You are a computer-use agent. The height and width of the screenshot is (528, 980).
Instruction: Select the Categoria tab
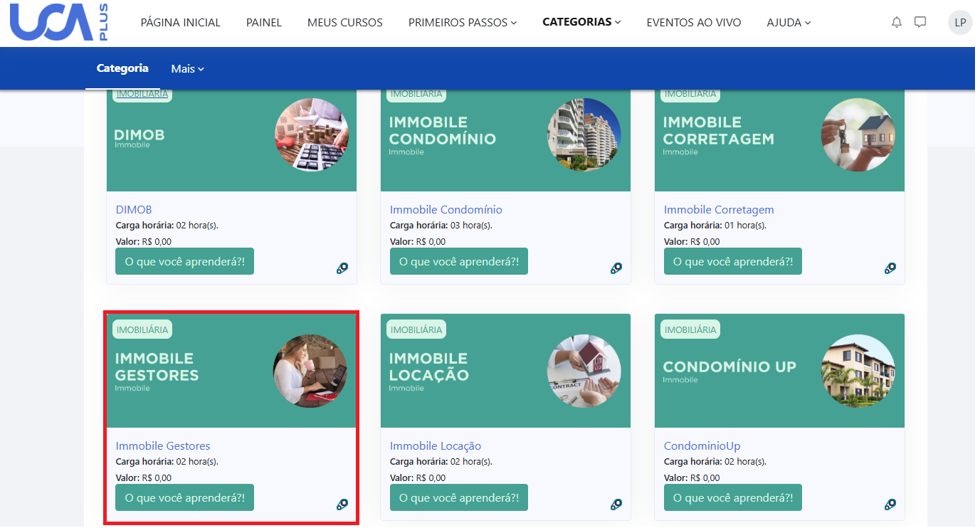point(122,68)
